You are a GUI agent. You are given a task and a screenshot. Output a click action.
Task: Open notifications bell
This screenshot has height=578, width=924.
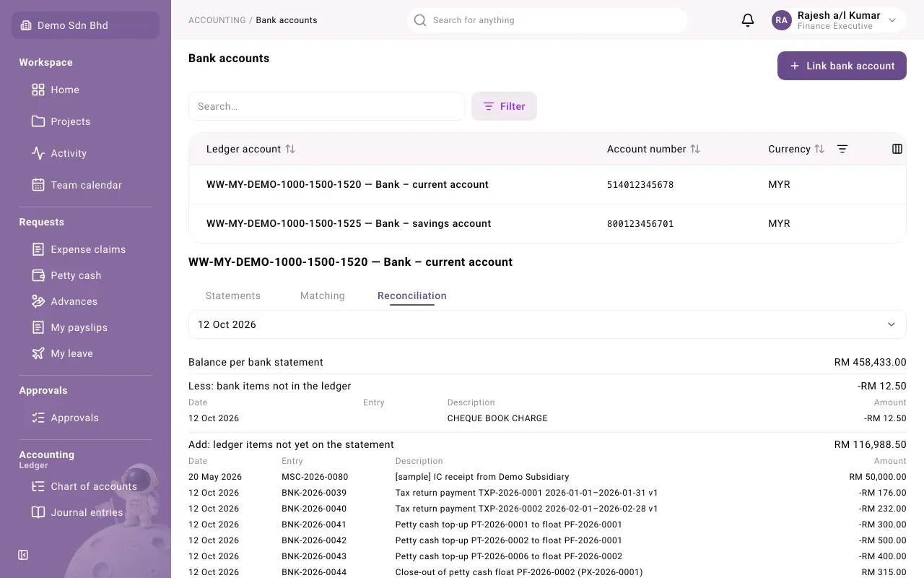click(x=748, y=20)
